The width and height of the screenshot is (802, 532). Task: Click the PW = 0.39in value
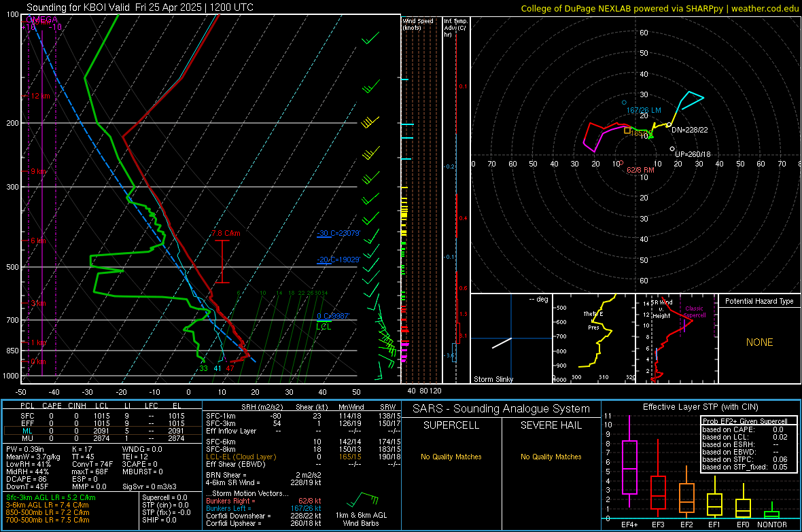(x=25, y=449)
